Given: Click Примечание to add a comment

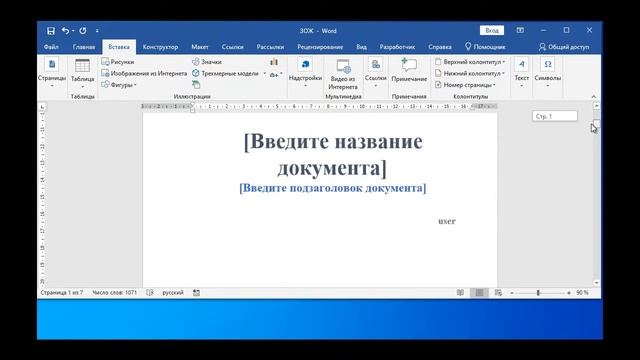Looking at the screenshot, I should coord(409,70).
